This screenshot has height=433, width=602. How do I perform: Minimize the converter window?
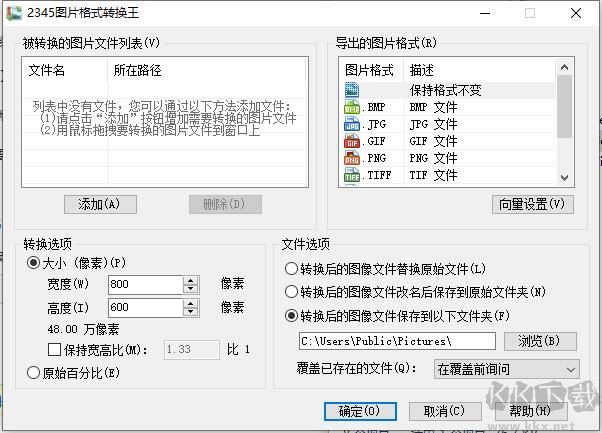pos(485,13)
